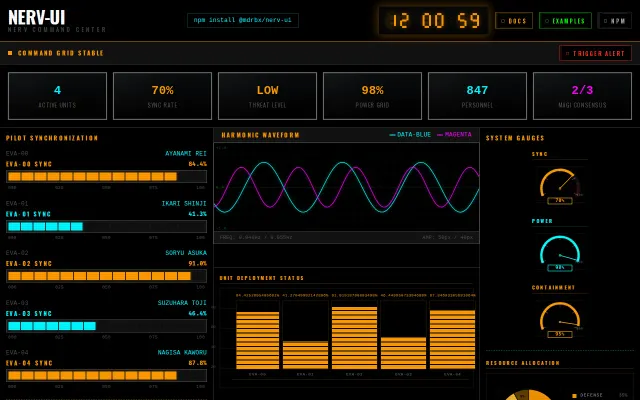The width and height of the screenshot is (640, 400).
Task: Click the CONTAINMENT gauge dial
Action: coord(560,316)
